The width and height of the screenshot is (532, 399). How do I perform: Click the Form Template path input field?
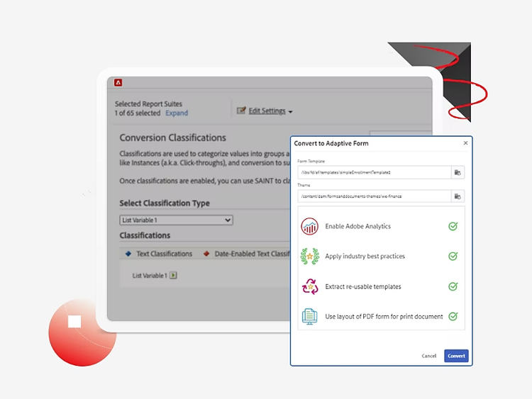point(374,172)
